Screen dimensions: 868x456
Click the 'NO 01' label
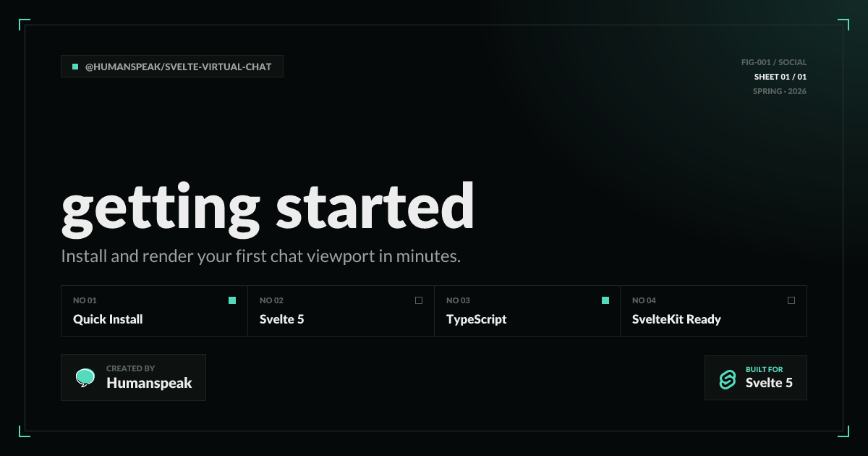click(85, 300)
